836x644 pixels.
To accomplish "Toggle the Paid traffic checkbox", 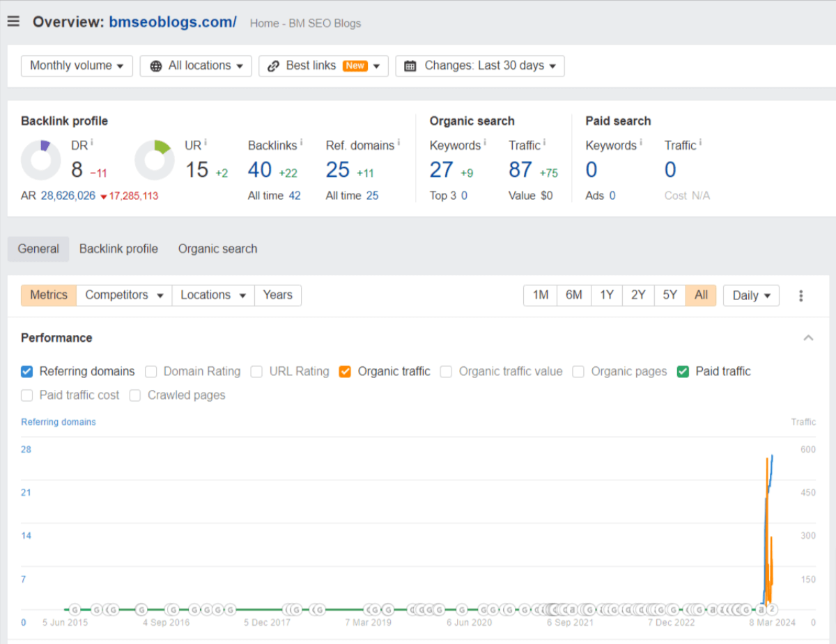I will click(683, 372).
